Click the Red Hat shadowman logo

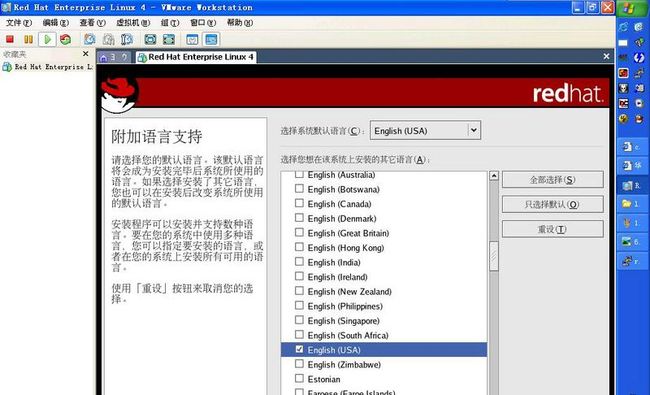click(x=119, y=94)
